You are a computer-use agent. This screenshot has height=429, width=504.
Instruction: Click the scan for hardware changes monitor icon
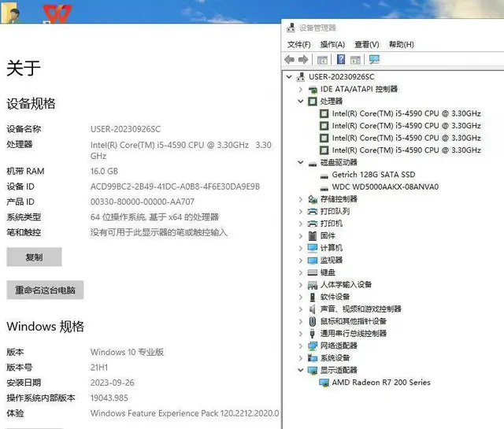point(374,60)
